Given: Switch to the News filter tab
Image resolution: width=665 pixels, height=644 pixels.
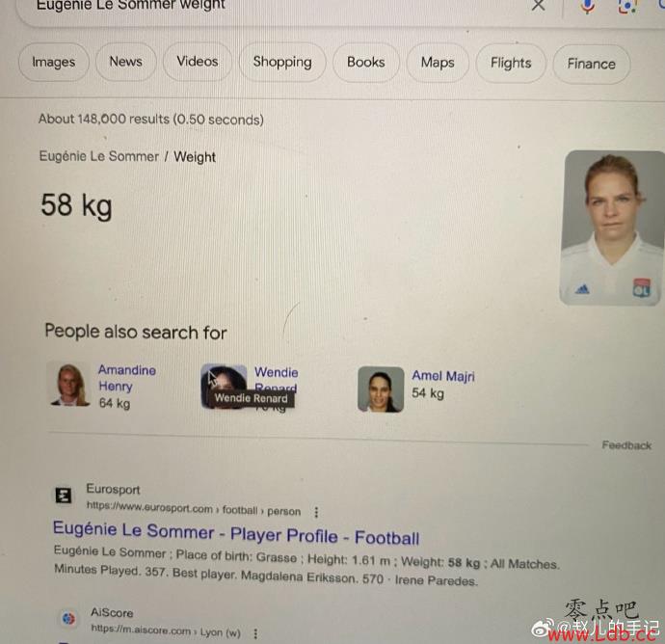Looking at the screenshot, I should click(126, 62).
